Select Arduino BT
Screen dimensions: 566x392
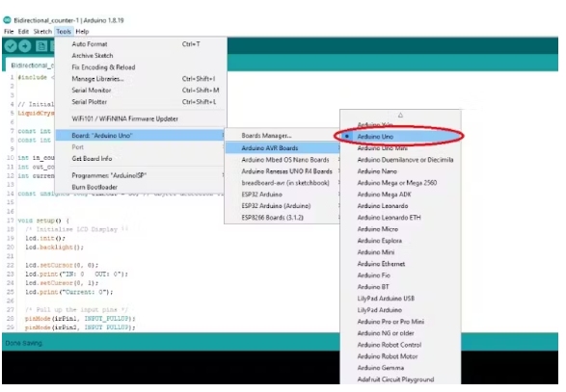click(400, 287)
